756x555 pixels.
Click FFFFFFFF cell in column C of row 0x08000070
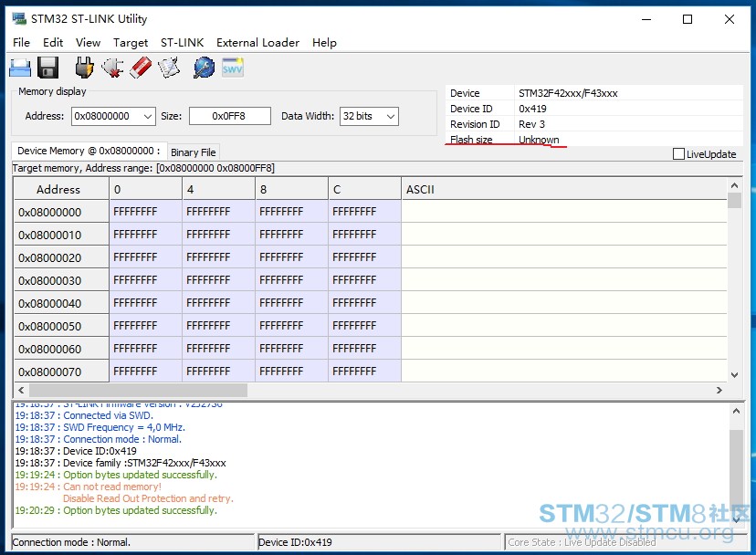pos(364,372)
